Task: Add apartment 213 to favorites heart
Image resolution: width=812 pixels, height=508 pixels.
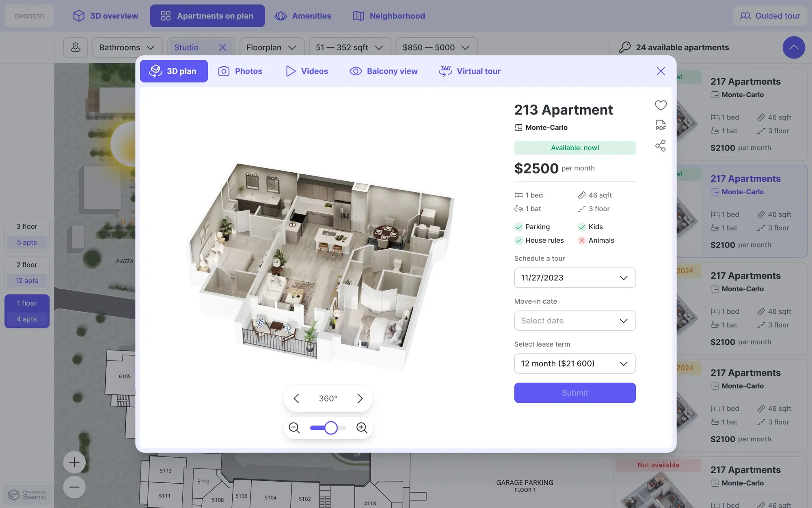Action: click(x=661, y=105)
